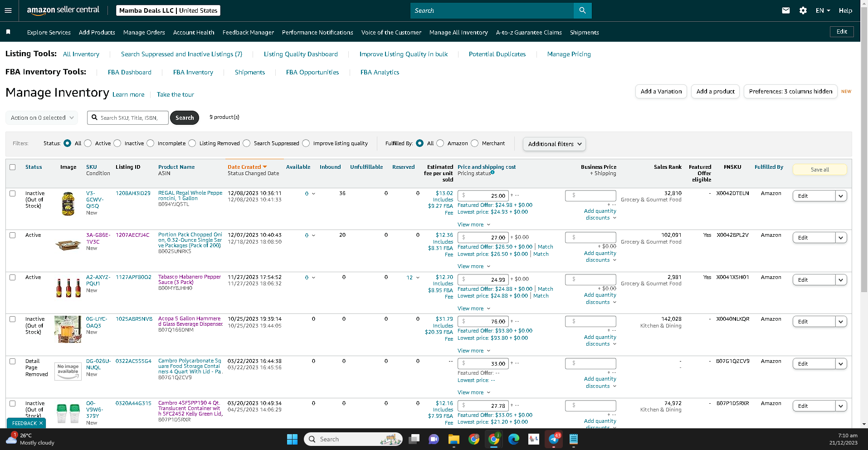The width and height of the screenshot is (868, 450).
Task: Open the hamburger navigation menu
Action: (8, 10)
